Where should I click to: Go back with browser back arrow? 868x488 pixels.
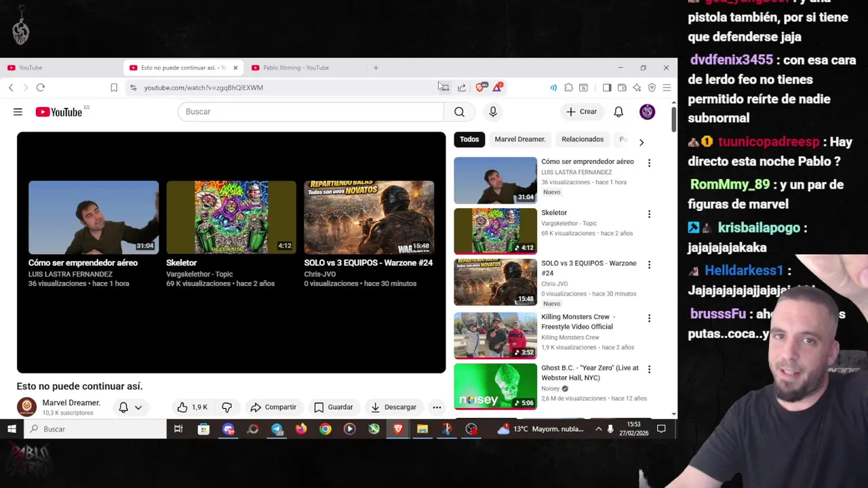pyautogui.click(x=11, y=87)
